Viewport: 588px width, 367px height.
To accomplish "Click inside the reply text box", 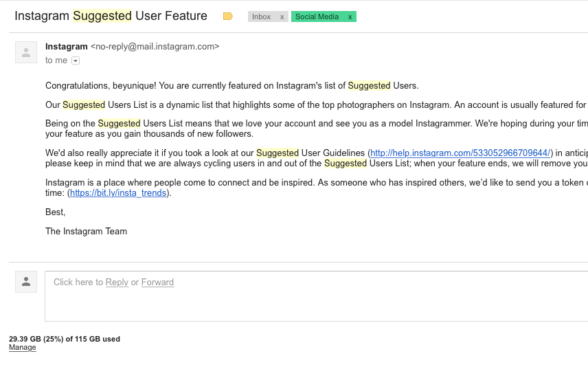I will click(x=317, y=296).
